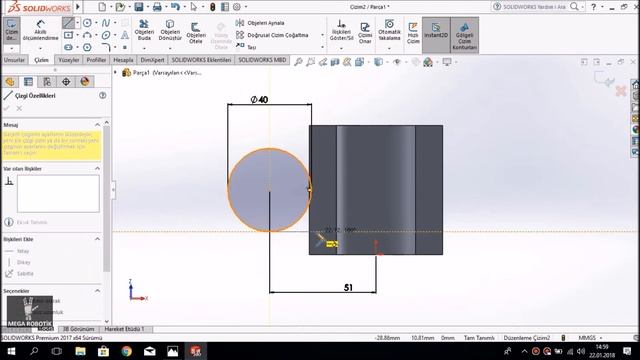Viewport: 640px width, 360px height.
Task: Click İlişkileri Göster/Sil tool
Action: [x=341, y=30]
